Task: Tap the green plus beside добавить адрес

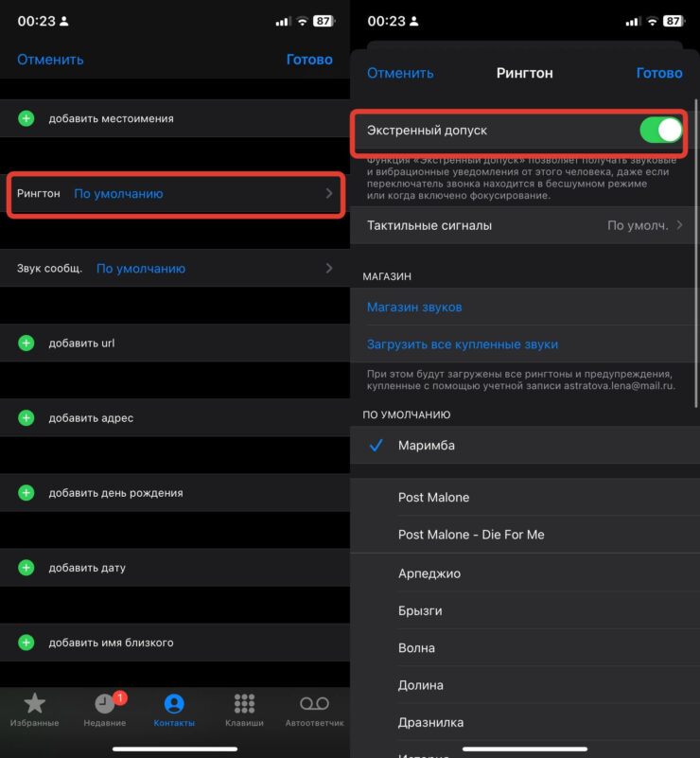Action: (26, 417)
